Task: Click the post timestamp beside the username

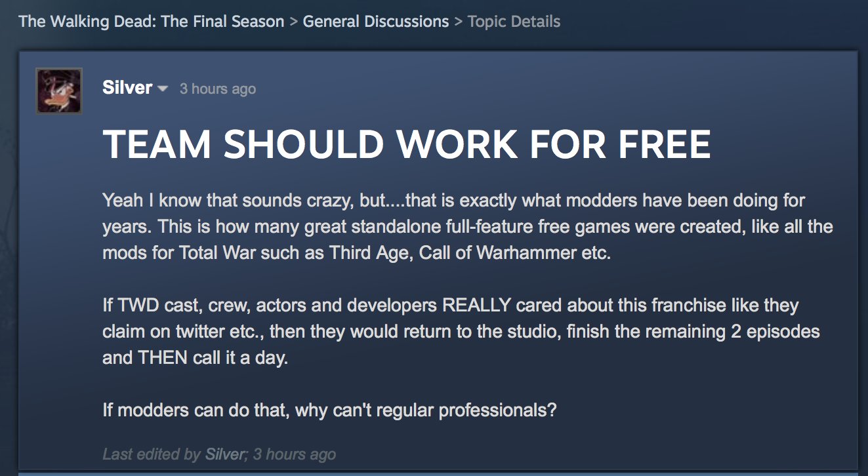Action: pyautogui.click(x=218, y=89)
